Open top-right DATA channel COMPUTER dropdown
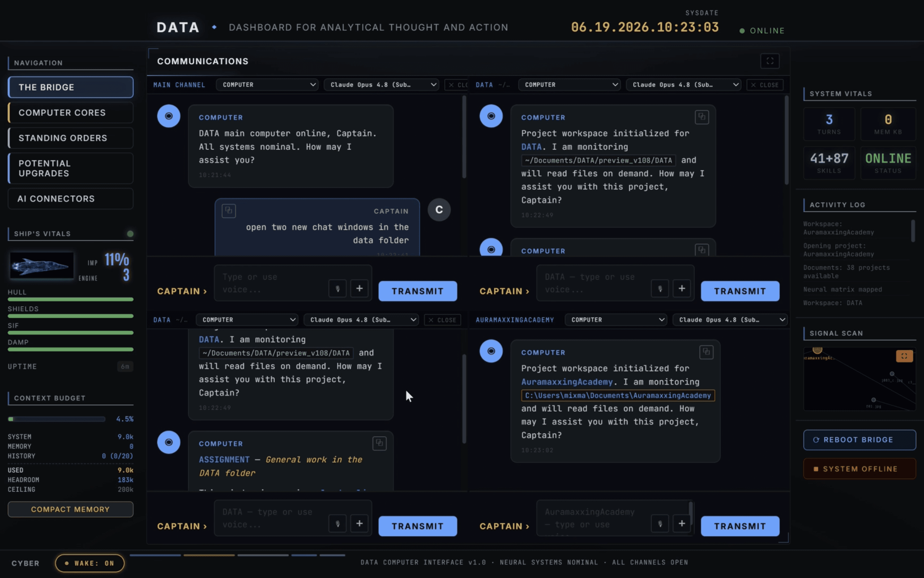Image resolution: width=924 pixels, height=578 pixels. point(569,85)
